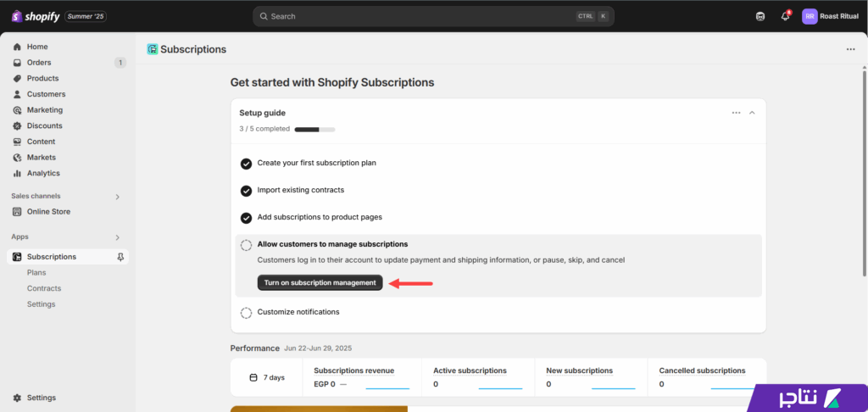Open the Roast Ritual account avatar
This screenshot has width=868, height=412.
pyautogui.click(x=810, y=16)
